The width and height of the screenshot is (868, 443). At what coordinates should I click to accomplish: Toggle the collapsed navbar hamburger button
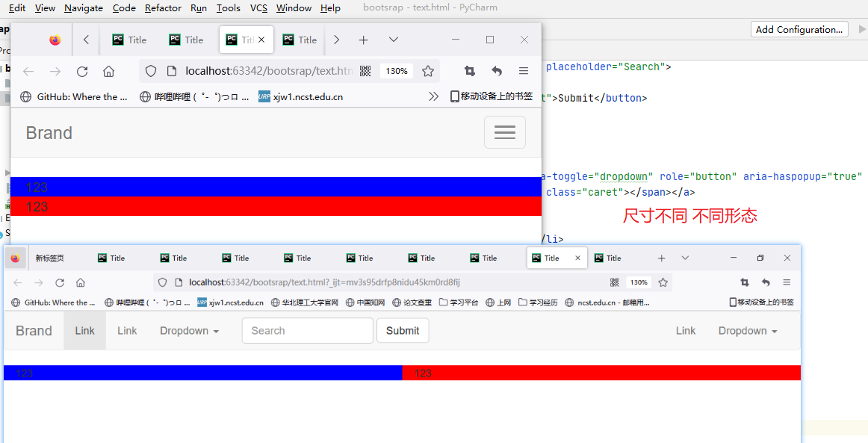(x=505, y=132)
